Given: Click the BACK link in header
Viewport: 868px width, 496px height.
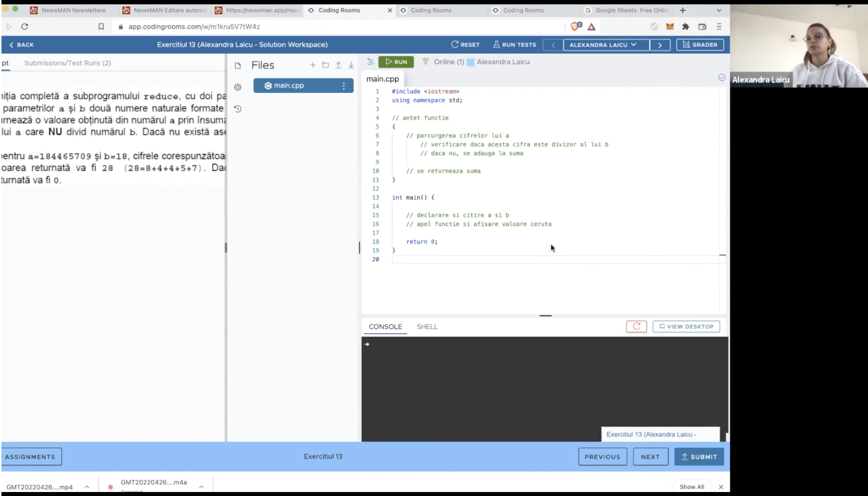Looking at the screenshot, I should point(21,45).
